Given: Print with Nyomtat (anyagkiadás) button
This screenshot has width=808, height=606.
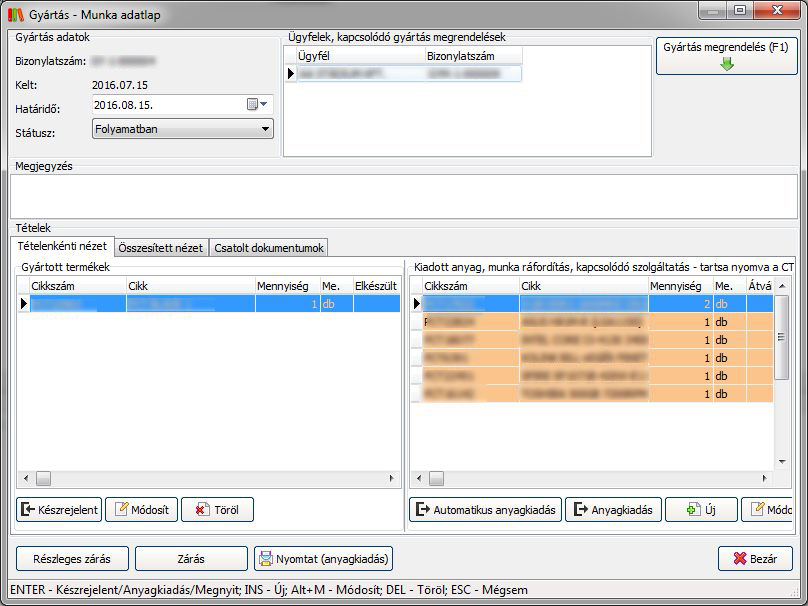Looking at the screenshot, I should (x=323, y=559).
